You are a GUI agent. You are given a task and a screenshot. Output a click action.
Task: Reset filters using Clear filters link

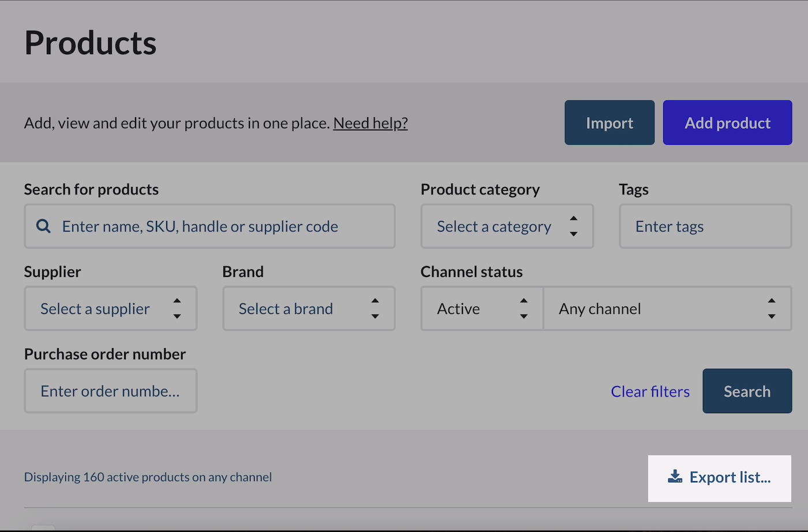tap(650, 391)
